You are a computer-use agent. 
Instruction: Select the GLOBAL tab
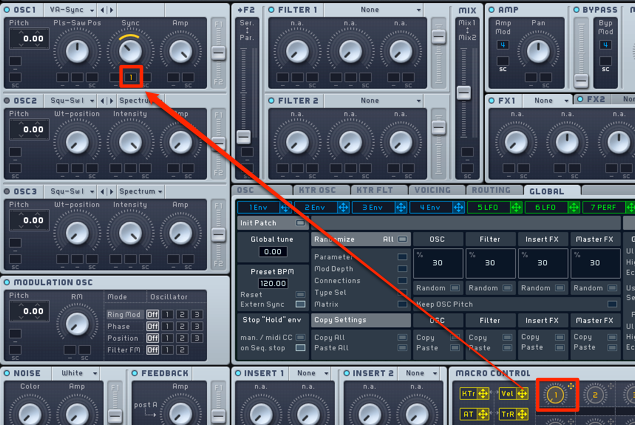click(x=552, y=190)
